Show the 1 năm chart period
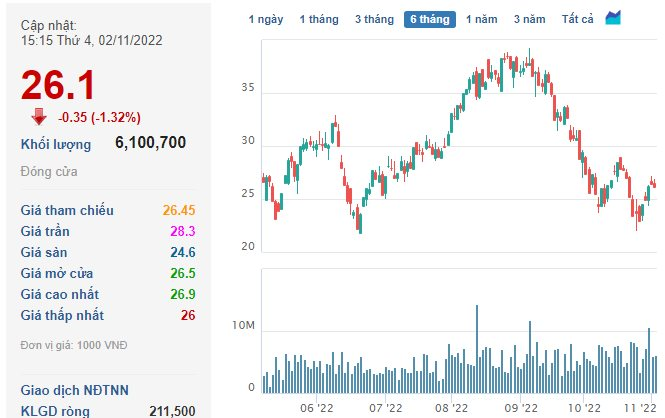The height and width of the screenshot is (418, 665). 482,19
